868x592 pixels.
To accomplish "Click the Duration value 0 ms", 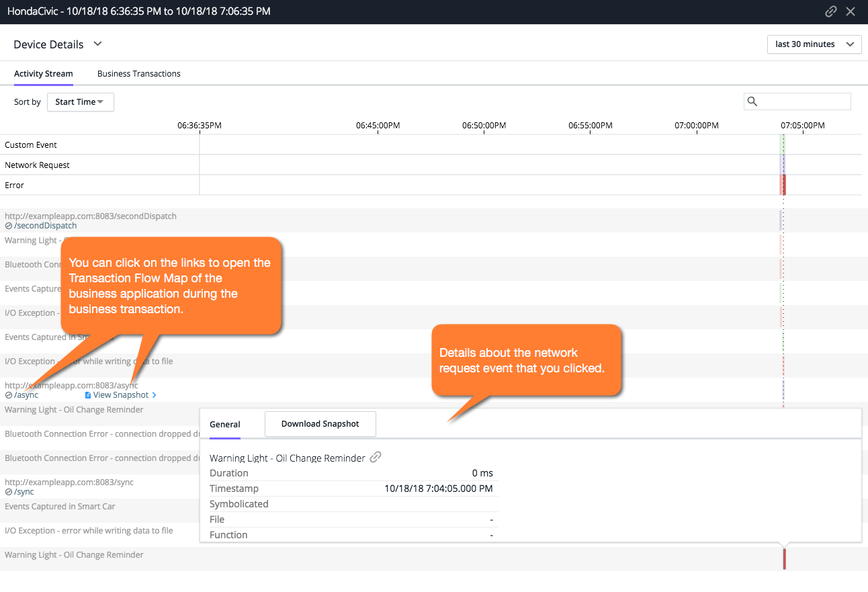I will pyautogui.click(x=482, y=473).
